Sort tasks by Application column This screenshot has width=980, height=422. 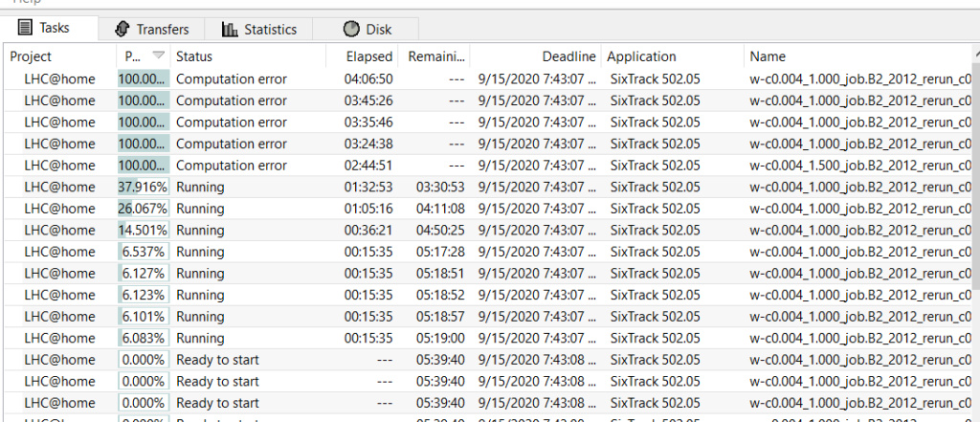[673, 56]
